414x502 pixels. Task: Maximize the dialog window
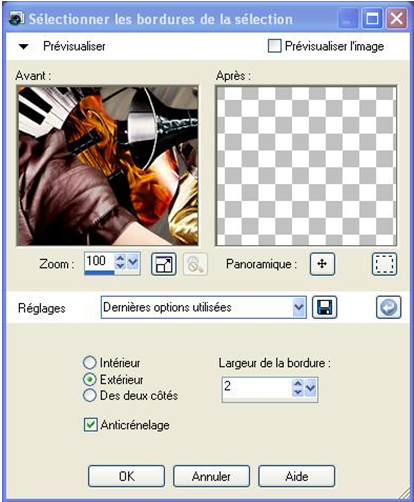pyautogui.click(x=372, y=18)
